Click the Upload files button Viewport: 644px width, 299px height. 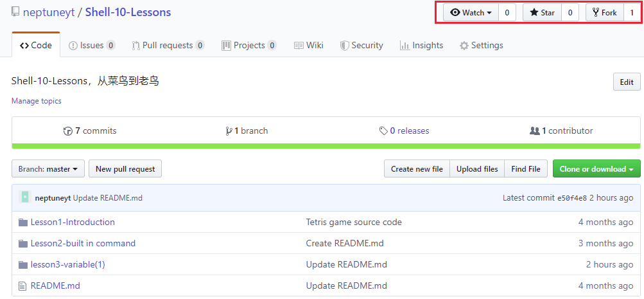[477, 168]
